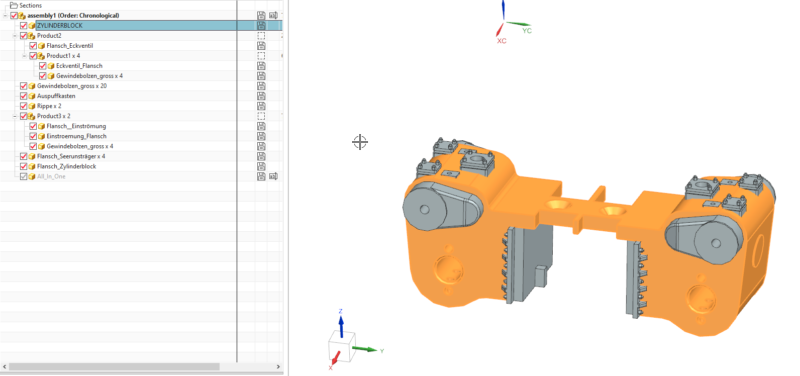Click the part icon beside Flansch_Zylinderblock
The image size is (800, 376).
pyautogui.click(x=32, y=166)
